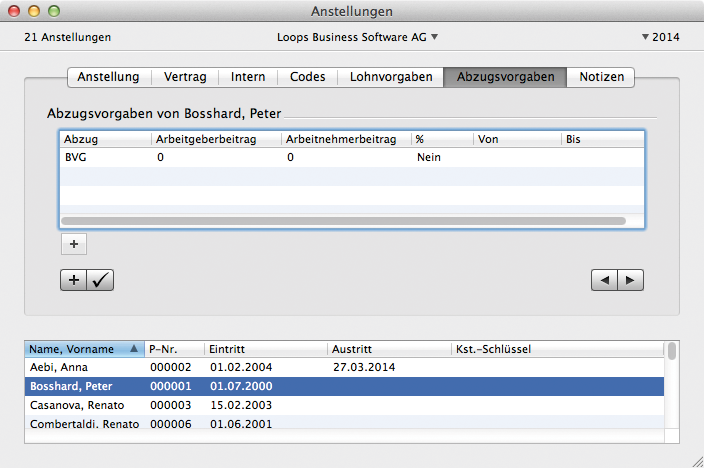Switch to the Codes tab
704x468 pixels.
(x=307, y=77)
